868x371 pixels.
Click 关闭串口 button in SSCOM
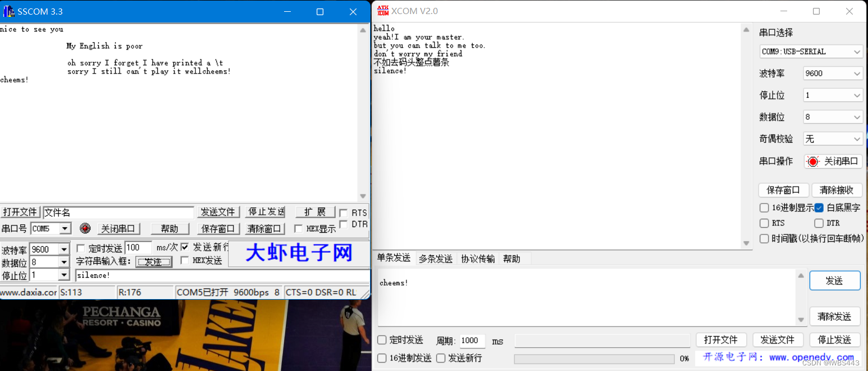click(x=118, y=229)
